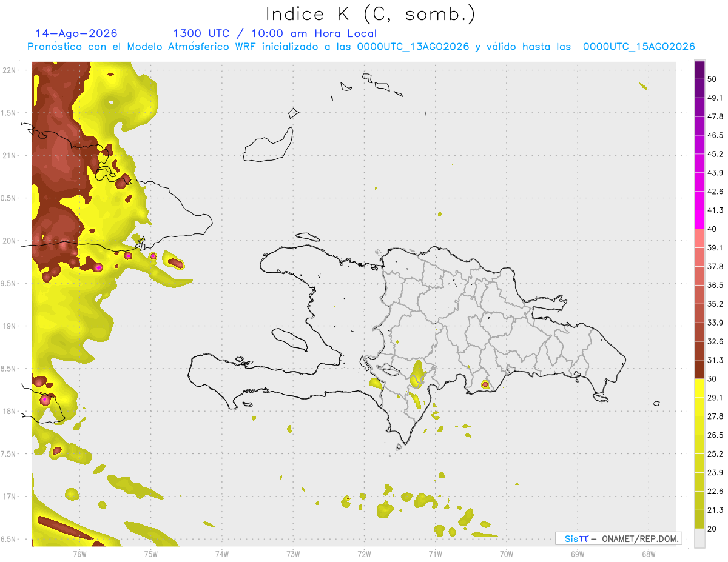Screen dimensions: 728x562
Task: Click the longitude label "75W"
Action: click(x=151, y=554)
